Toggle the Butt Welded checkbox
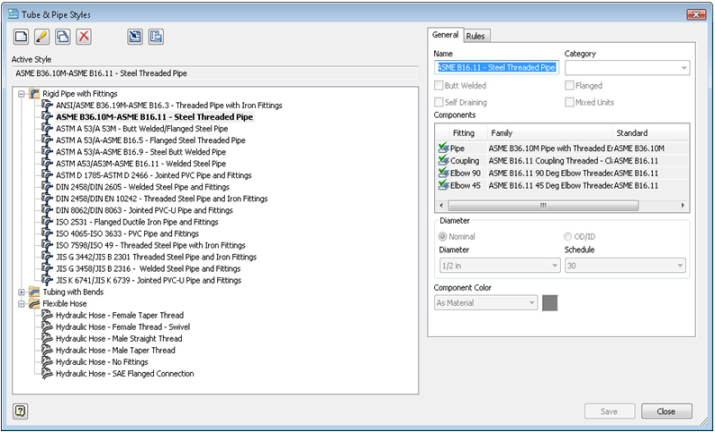This screenshot has height=432, width=715. coord(439,85)
